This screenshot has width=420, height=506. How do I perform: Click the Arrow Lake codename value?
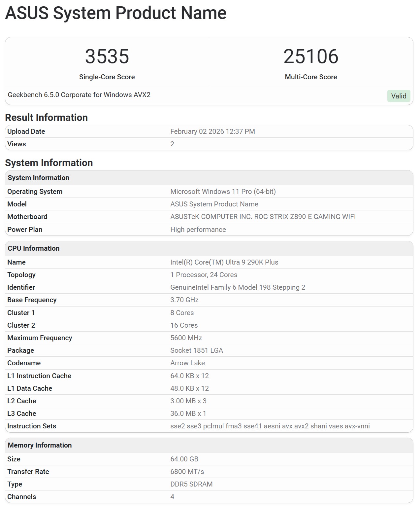[x=187, y=363]
